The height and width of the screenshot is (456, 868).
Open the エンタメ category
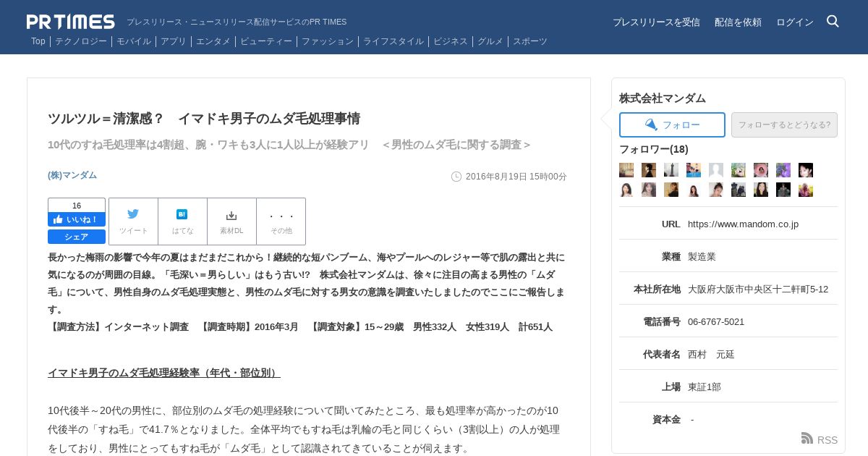click(213, 41)
